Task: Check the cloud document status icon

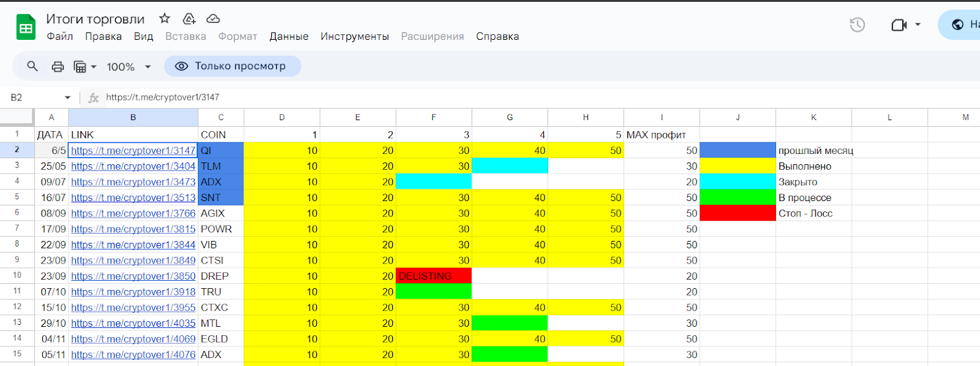Action: (213, 18)
